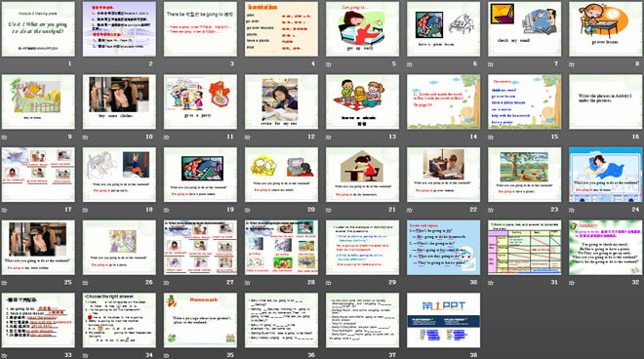The width and height of the screenshot is (644, 359).
Task: Select slide 2 with the purple background
Action: pos(119,28)
